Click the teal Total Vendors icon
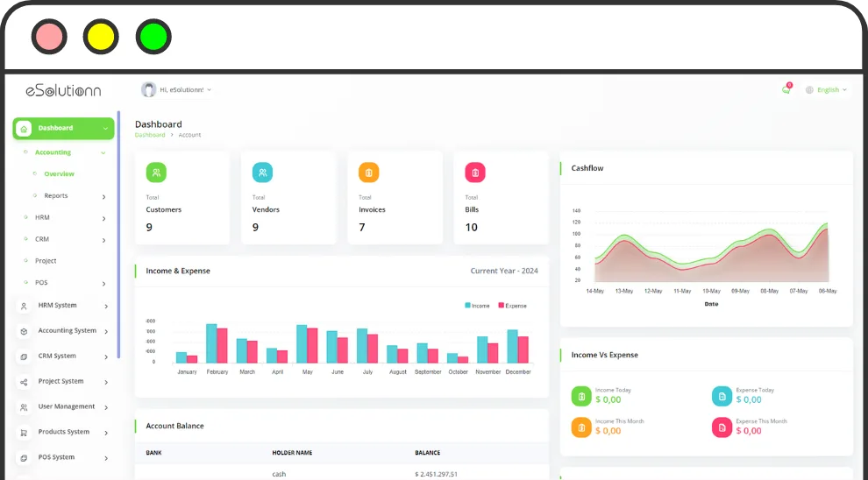The height and width of the screenshot is (480, 868). tap(262, 173)
